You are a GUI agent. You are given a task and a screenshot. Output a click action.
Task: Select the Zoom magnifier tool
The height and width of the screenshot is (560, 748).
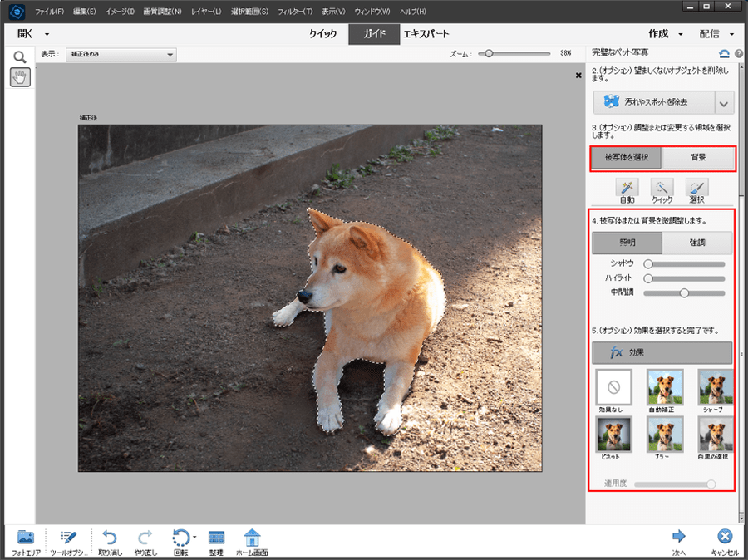(x=20, y=56)
